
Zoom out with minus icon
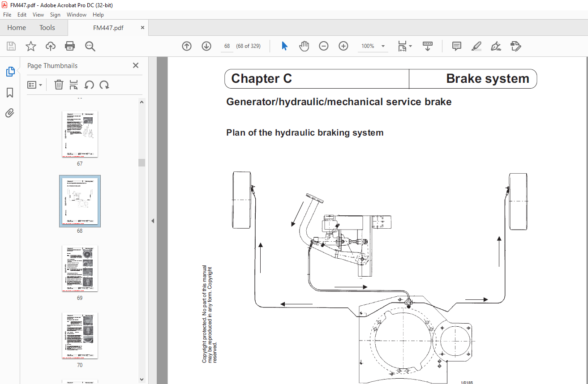click(x=324, y=46)
